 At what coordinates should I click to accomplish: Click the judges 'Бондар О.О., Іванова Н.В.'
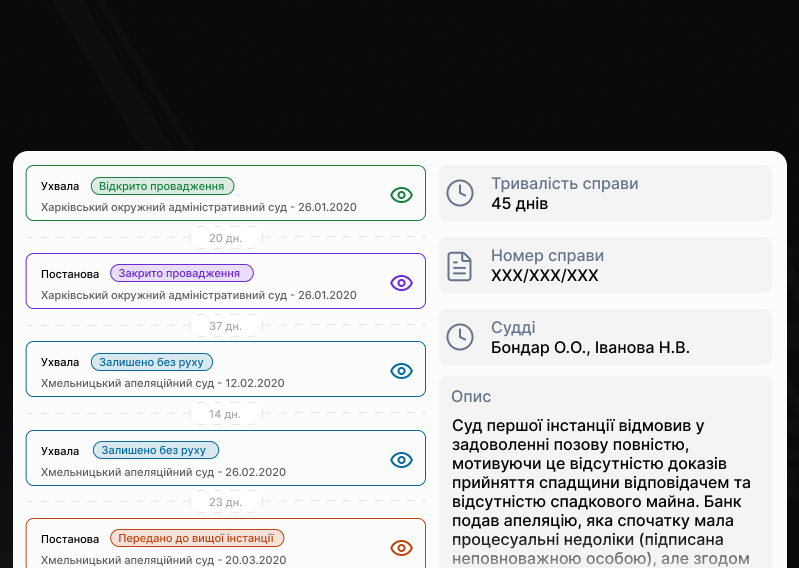(590, 347)
